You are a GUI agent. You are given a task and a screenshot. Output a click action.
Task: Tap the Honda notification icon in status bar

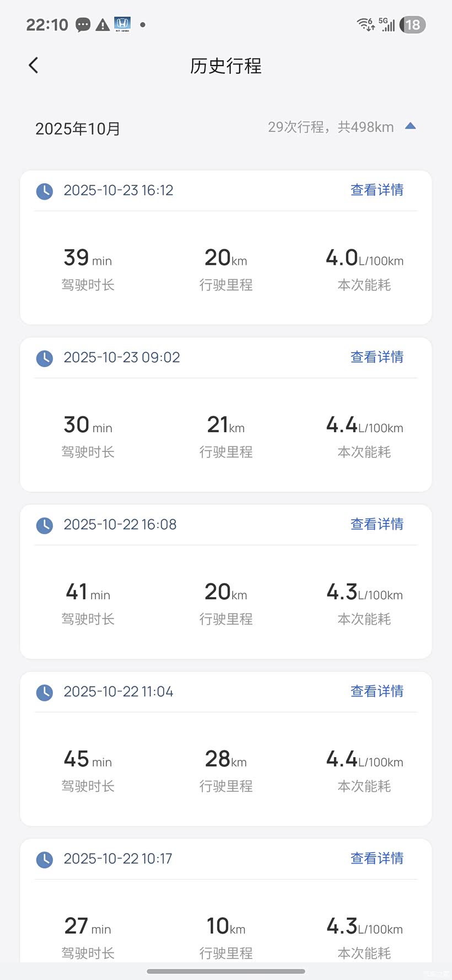pyautogui.click(x=122, y=24)
